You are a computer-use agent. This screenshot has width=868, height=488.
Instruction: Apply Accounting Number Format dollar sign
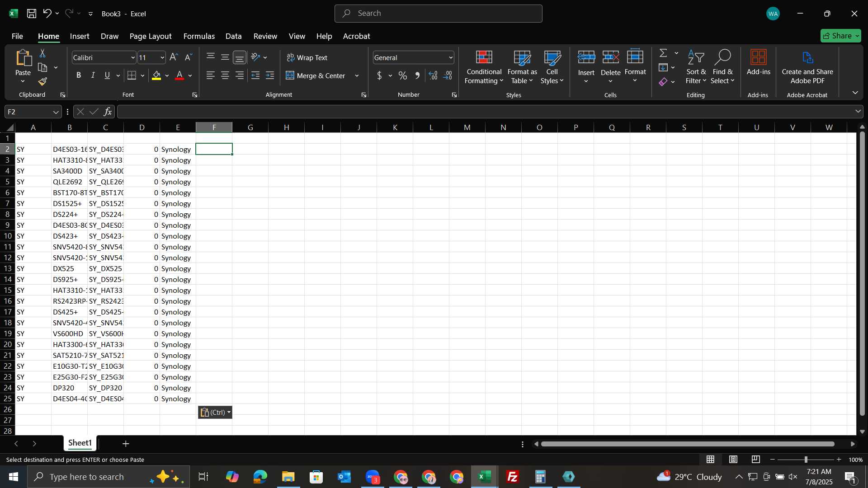click(x=379, y=75)
